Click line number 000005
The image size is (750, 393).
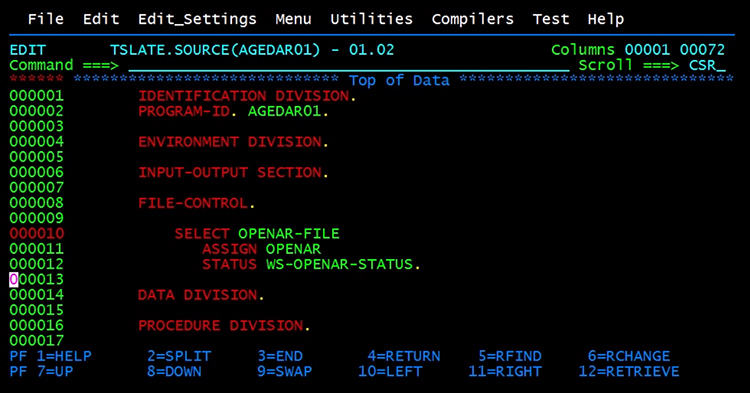pyautogui.click(x=37, y=157)
